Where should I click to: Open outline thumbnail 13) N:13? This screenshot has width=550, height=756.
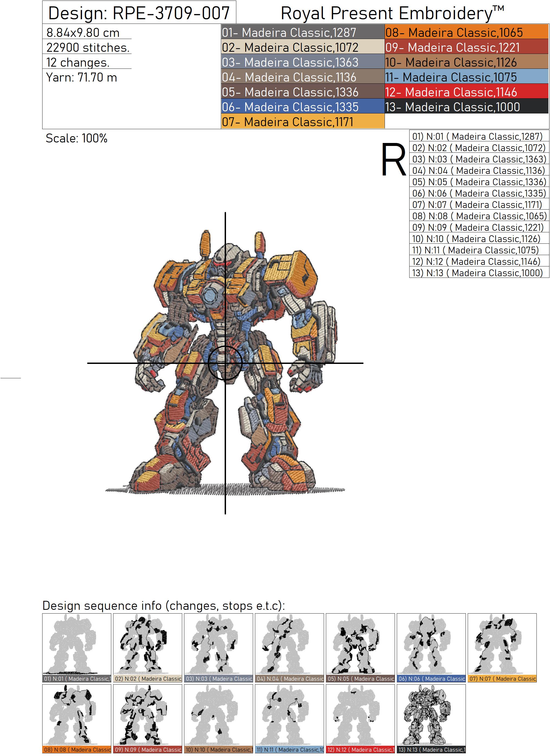click(x=431, y=719)
